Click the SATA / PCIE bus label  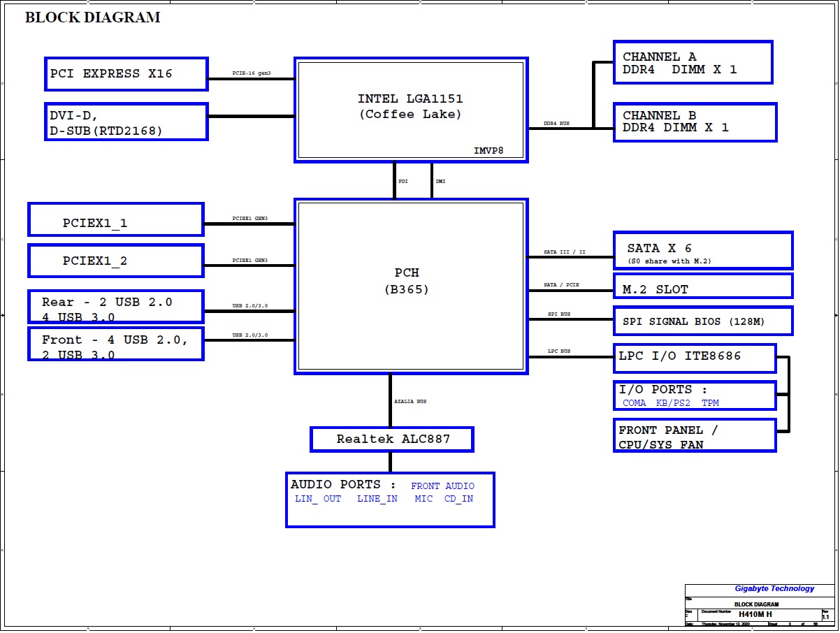[x=561, y=285]
